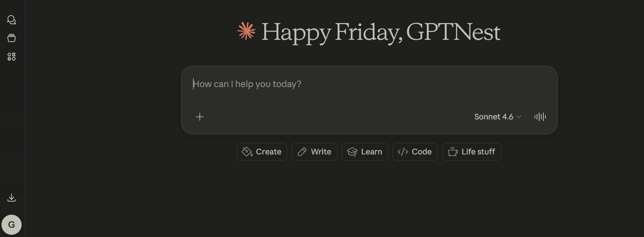
Task: Open the Artifacts shapes icon in the sidebar
Action: tap(12, 57)
